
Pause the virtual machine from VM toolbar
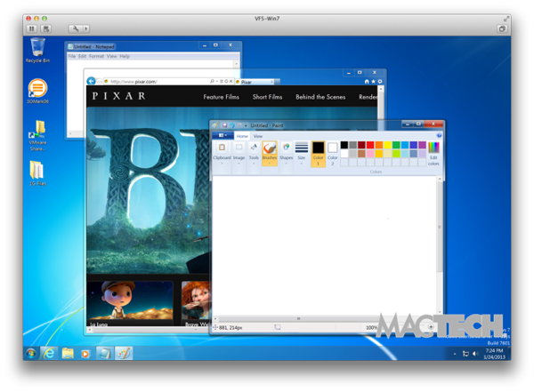33,28
